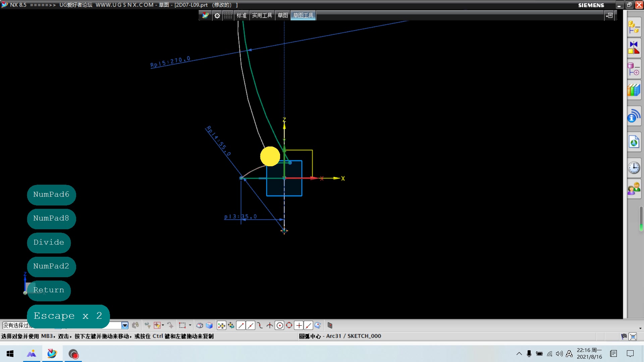Open the Reuse Library books icon
644x362 pixels.
[x=634, y=90]
